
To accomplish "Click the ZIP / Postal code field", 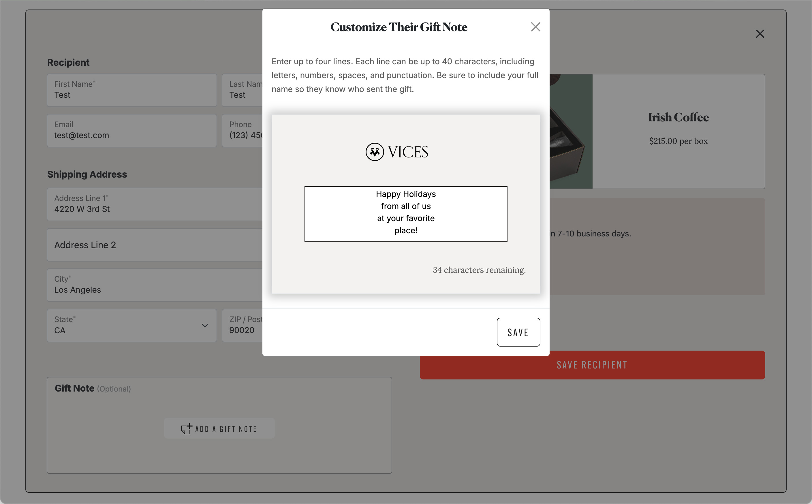I will 242,326.
